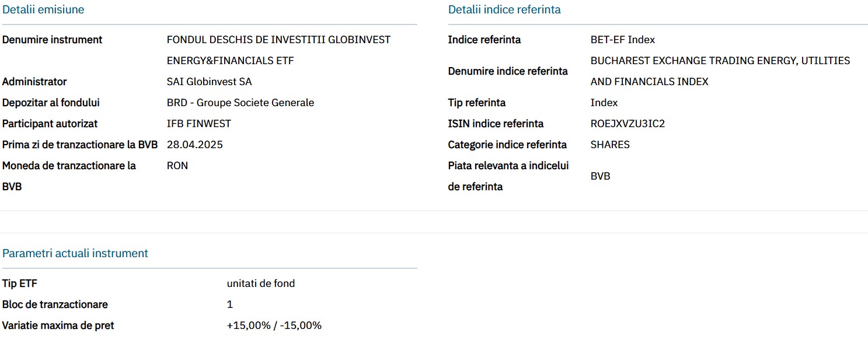868x347 pixels.
Task: Click the ETF type 'unitati de fond'
Action: point(261,284)
